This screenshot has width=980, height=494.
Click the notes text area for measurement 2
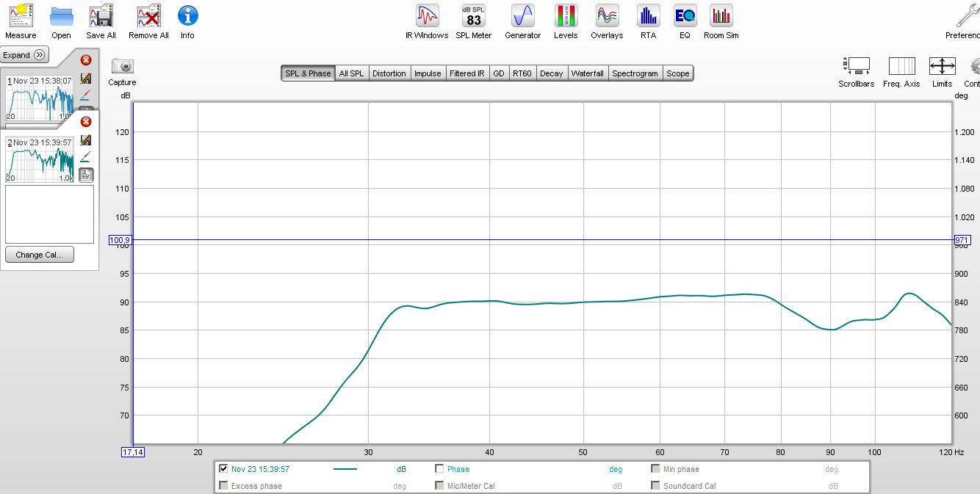coord(49,214)
